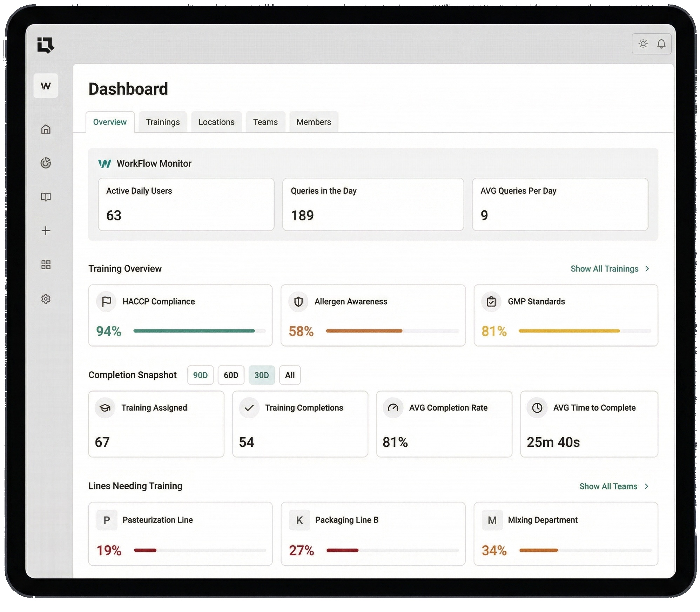Open the analytics pie chart section
Screen dimensions: 700x612
pos(46,162)
